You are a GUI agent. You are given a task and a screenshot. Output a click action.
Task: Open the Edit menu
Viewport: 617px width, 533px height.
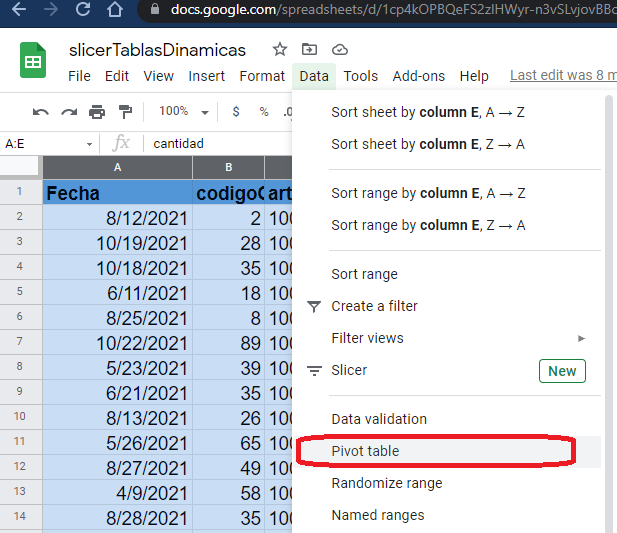tap(116, 76)
